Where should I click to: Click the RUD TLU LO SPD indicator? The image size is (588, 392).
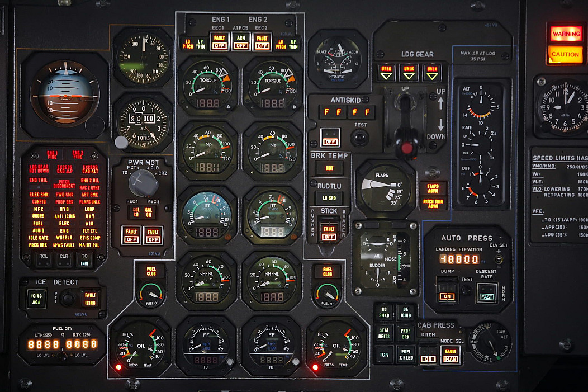pos(329,197)
